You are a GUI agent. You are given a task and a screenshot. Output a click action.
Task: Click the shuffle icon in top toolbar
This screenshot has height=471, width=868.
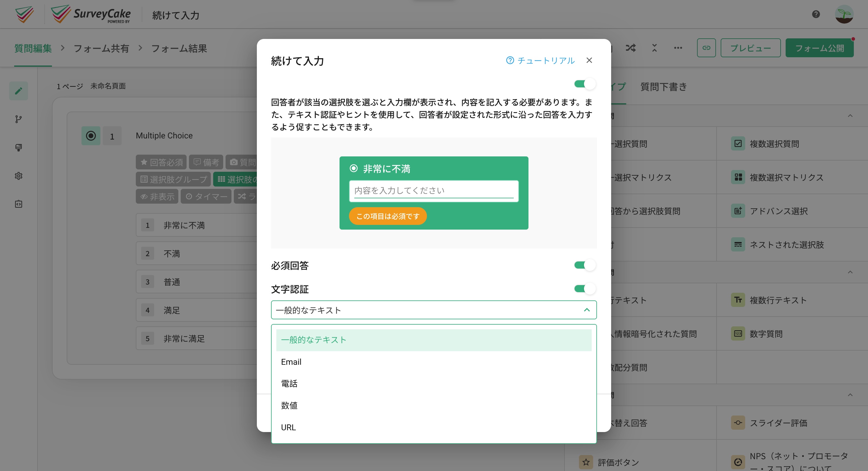coord(631,48)
